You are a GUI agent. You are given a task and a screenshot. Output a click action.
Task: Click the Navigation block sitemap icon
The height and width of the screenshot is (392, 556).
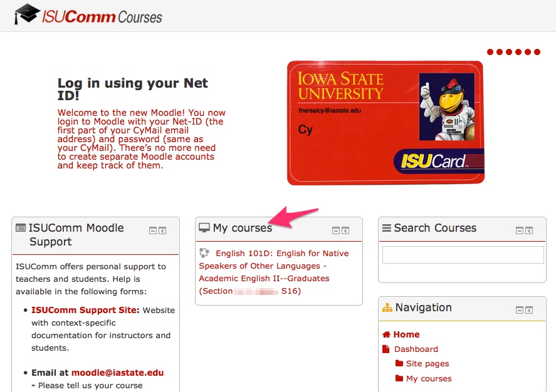tap(387, 307)
